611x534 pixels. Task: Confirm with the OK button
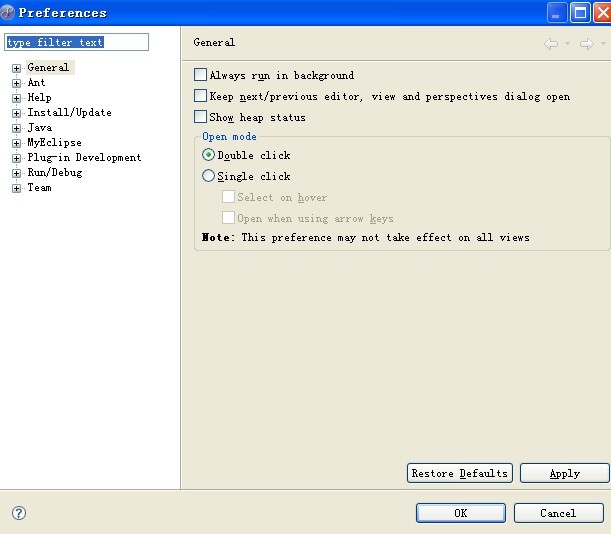point(461,513)
